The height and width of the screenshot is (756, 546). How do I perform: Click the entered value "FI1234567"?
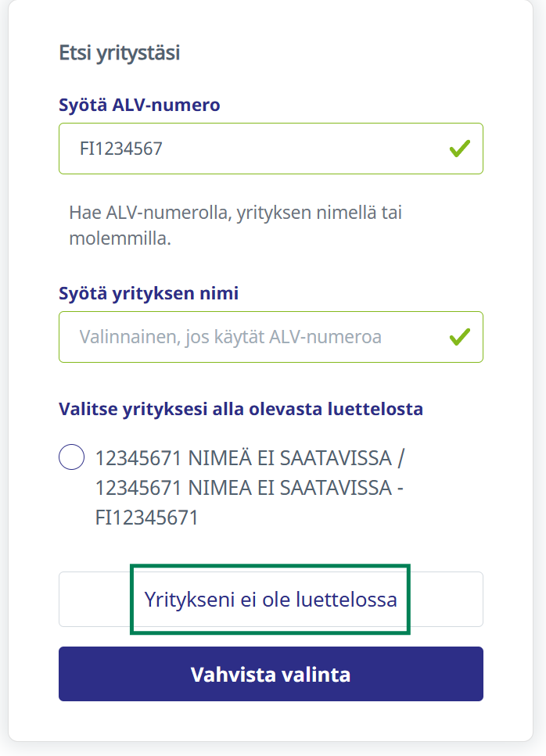(121, 149)
